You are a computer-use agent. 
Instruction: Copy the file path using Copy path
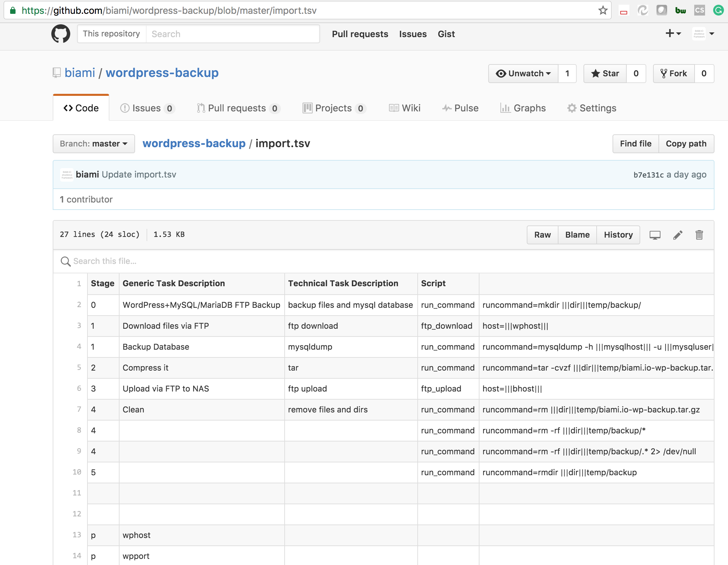point(686,143)
